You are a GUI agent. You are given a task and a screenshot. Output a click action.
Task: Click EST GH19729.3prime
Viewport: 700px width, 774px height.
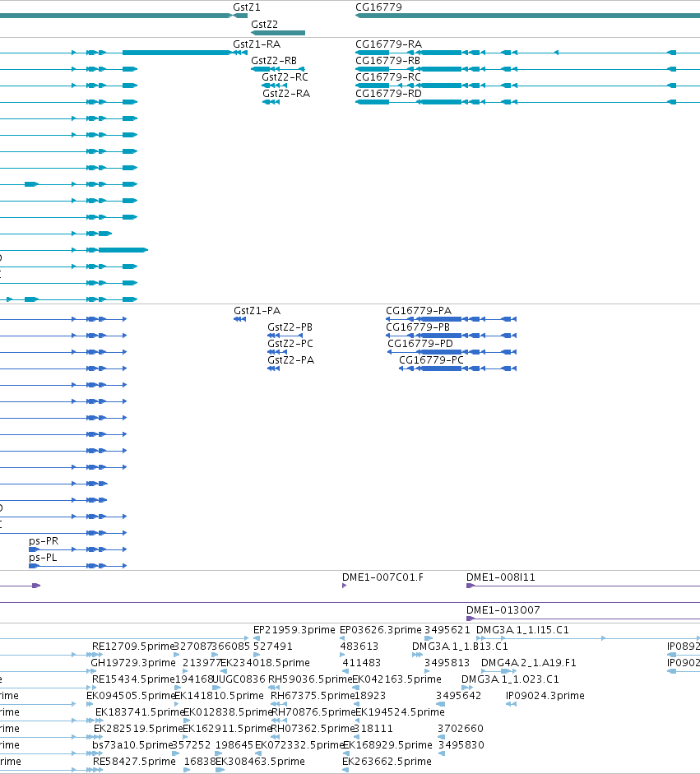click(x=132, y=663)
